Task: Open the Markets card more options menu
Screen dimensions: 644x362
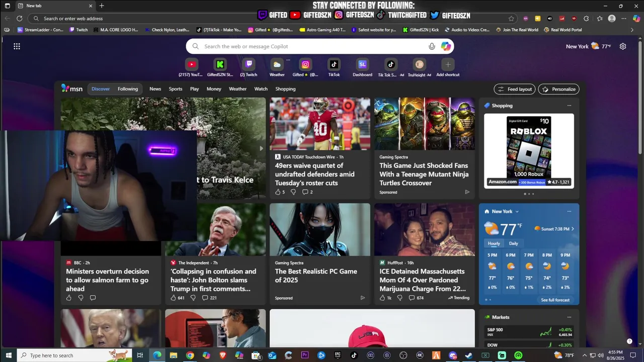Action: click(569, 317)
